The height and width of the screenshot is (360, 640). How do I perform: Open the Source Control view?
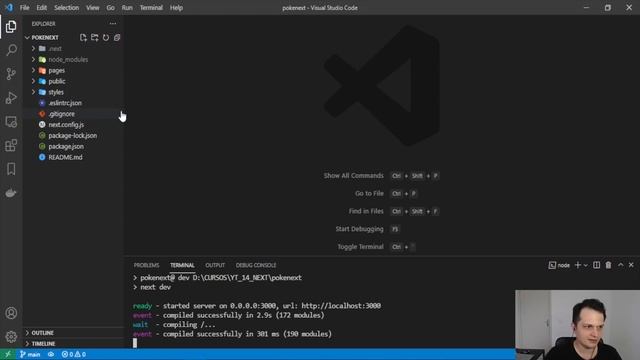(x=11, y=74)
